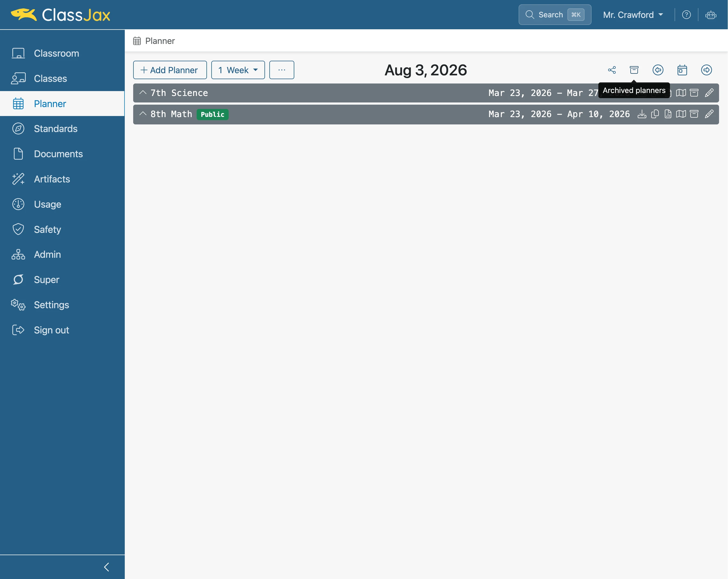Image resolution: width=728 pixels, height=579 pixels.
Task: Edit the 8th Math planner with pencil
Action: [x=709, y=114]
